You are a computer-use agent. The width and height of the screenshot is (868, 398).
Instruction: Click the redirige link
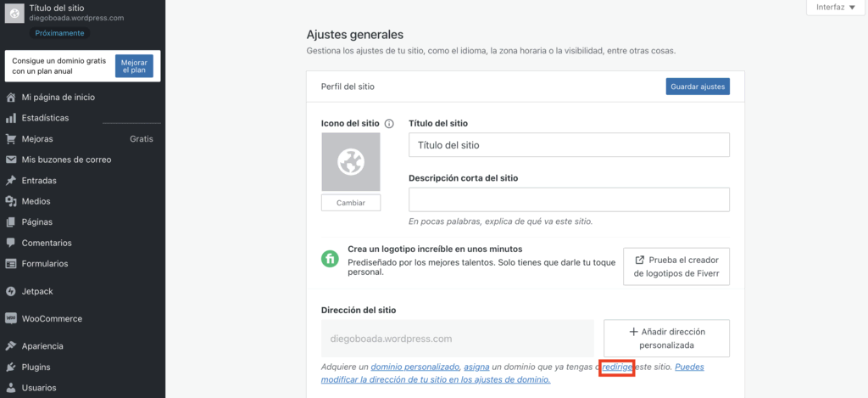tap(617, 367)
